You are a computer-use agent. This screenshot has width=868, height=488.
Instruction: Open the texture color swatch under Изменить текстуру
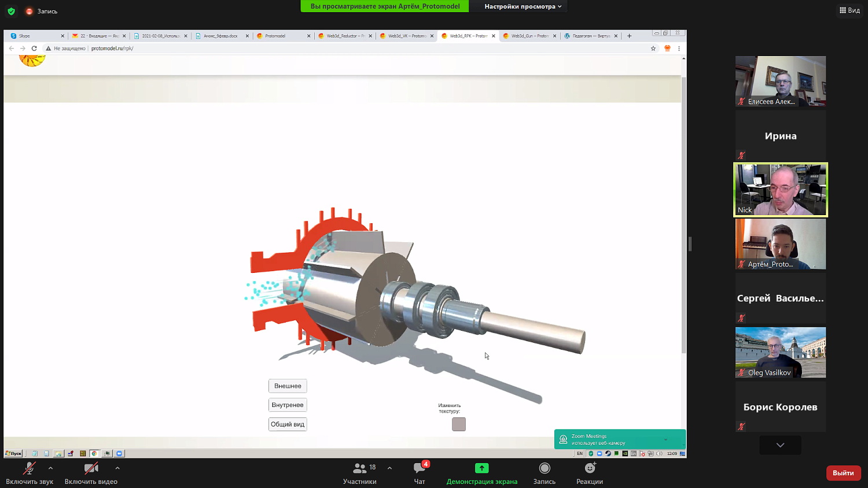459,424
